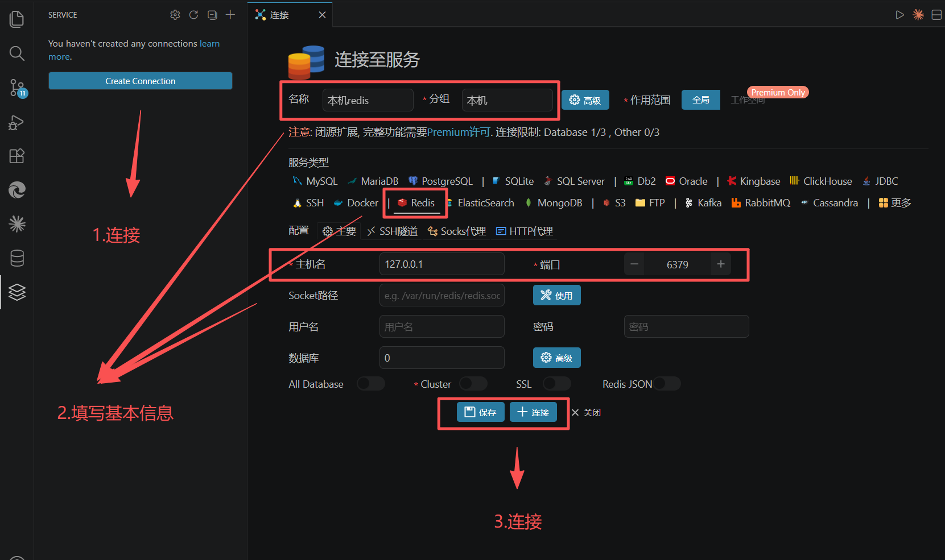
Task: Follow the 'learn more' link
Action: 134,50
